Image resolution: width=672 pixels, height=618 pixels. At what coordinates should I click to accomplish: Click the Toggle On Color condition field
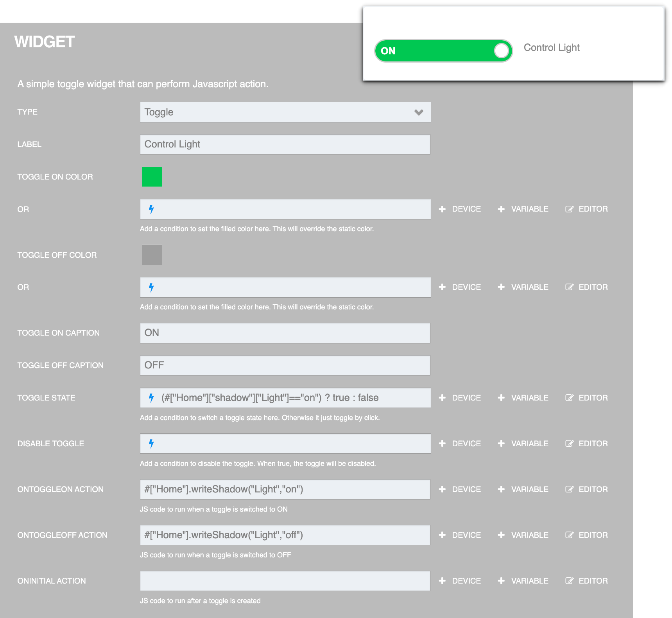(285, 209)
